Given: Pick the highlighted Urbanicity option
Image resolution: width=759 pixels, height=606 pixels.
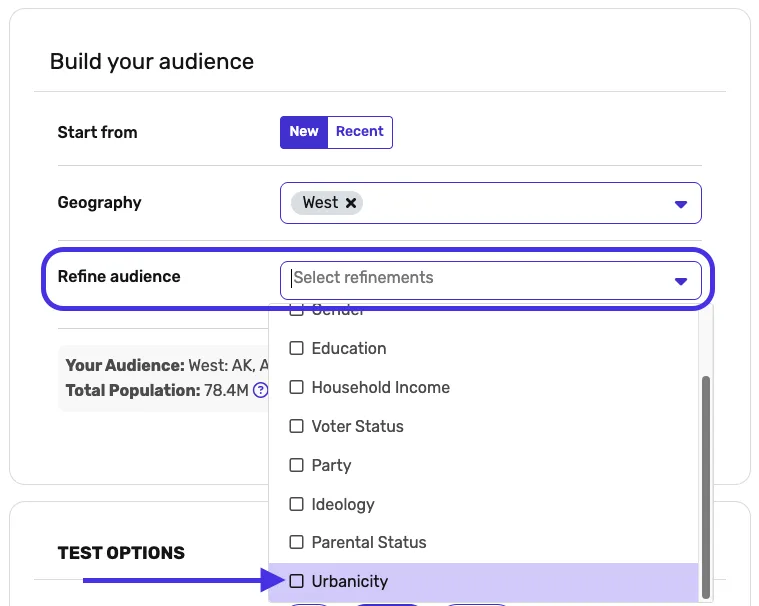Looking at the screenshot, I should 349,582.
